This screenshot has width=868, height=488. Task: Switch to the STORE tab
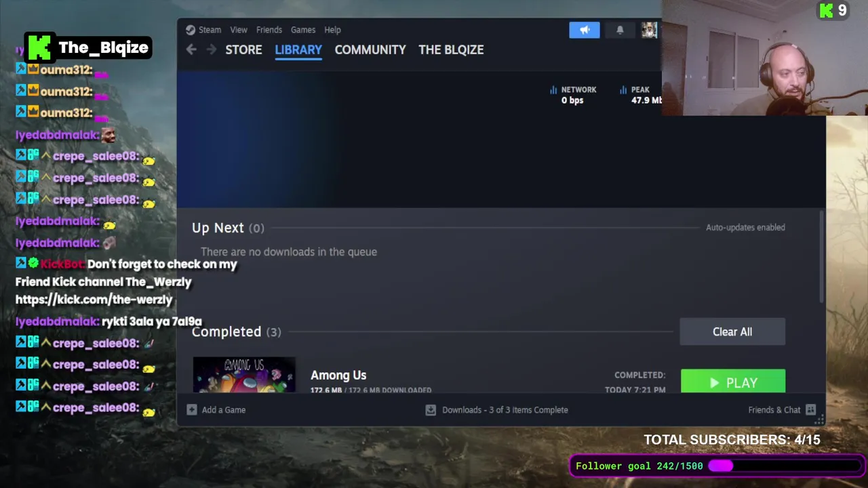pyautogui.click(x=243, y=49)
